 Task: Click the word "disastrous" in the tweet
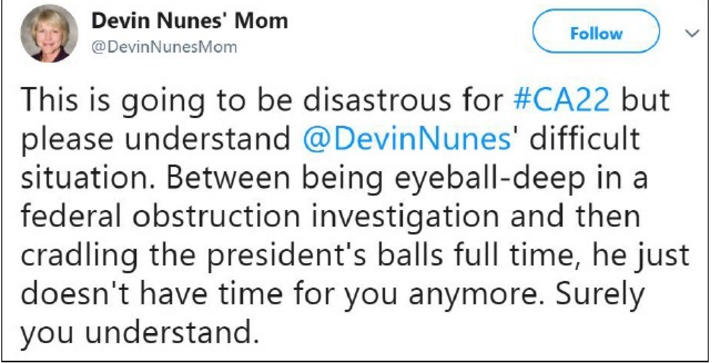tap(379, 99)
